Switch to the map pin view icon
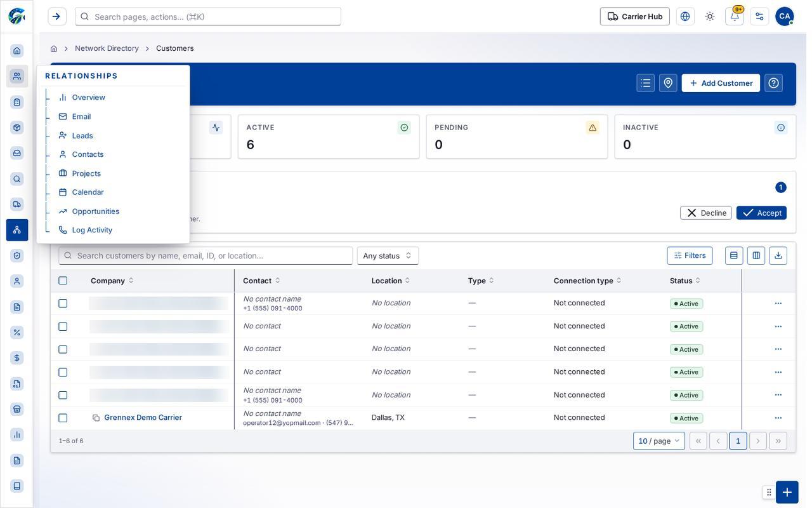Viewport: 812px width, 508px height. click(x=668, y=83)
